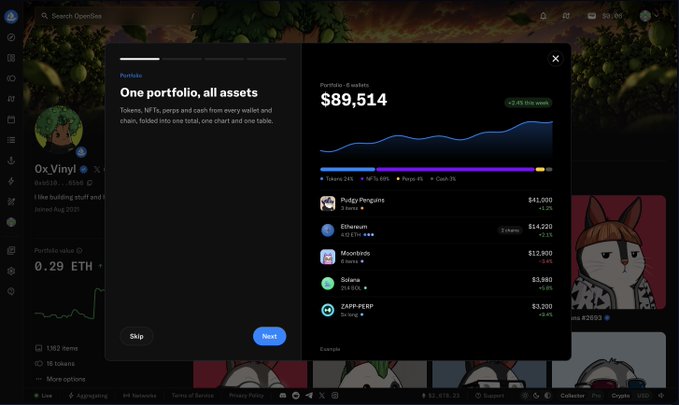The image size is (679, 405).
Task: Open the wallet balance $0.00 in the header
Action: tap(605, 16)
